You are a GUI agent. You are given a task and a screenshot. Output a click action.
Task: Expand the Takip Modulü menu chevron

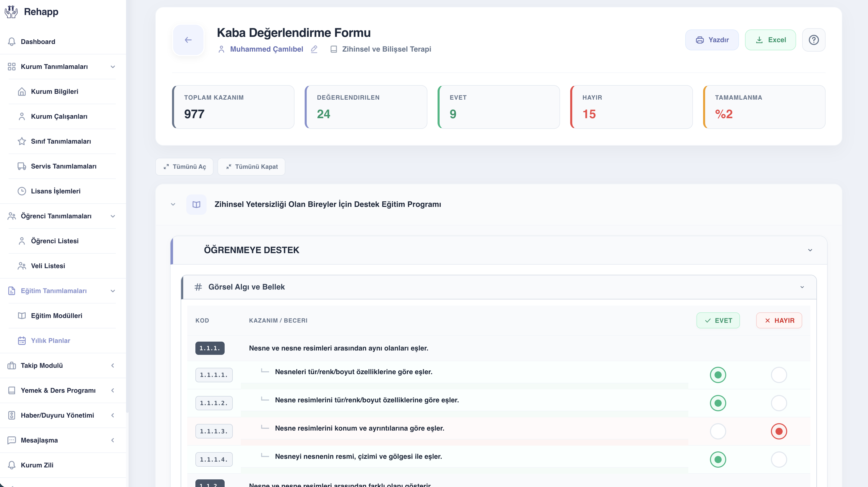(x=113, y=366)
